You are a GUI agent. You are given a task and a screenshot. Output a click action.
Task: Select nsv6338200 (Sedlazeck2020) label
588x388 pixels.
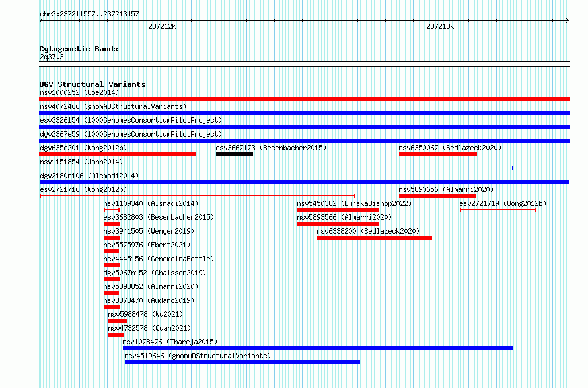tap(368, 231)
